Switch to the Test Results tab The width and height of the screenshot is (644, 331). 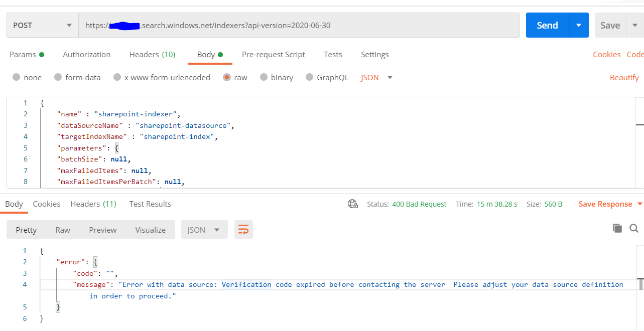click(x=150, y=204)
